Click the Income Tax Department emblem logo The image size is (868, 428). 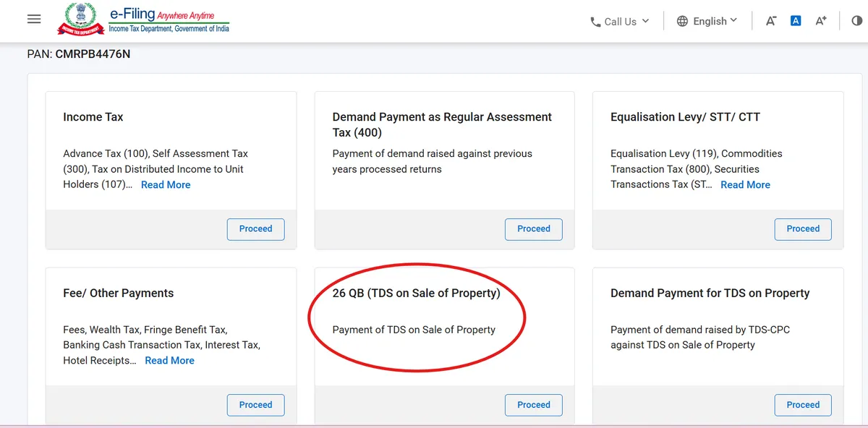[80, 19]
